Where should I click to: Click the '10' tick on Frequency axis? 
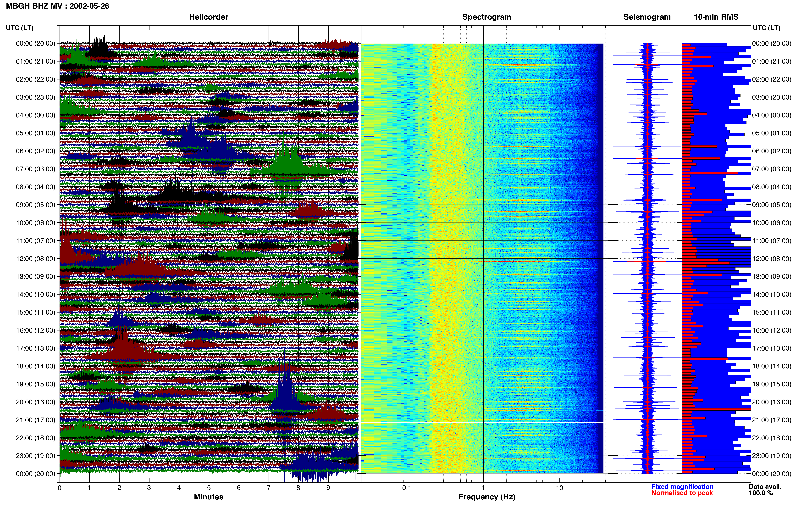point(559,488)
